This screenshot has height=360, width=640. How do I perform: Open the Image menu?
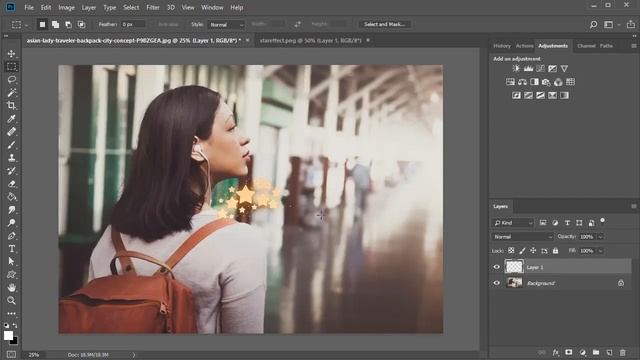(x=66, y=7)
